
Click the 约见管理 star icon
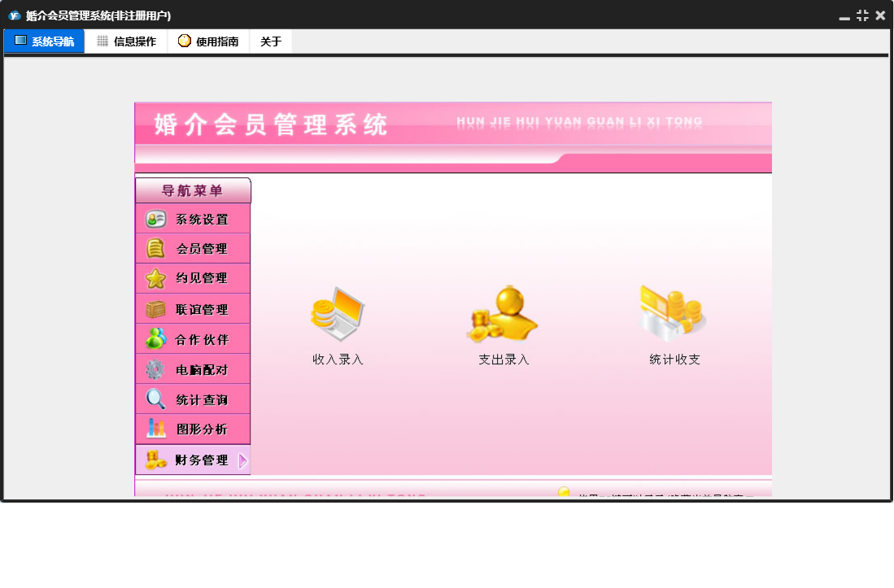(155, 278)
